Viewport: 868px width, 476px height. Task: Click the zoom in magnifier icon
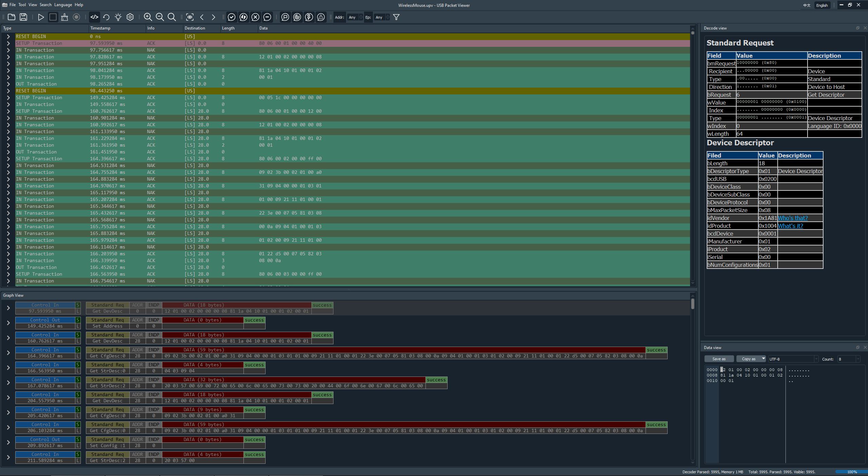coord(148,17)
